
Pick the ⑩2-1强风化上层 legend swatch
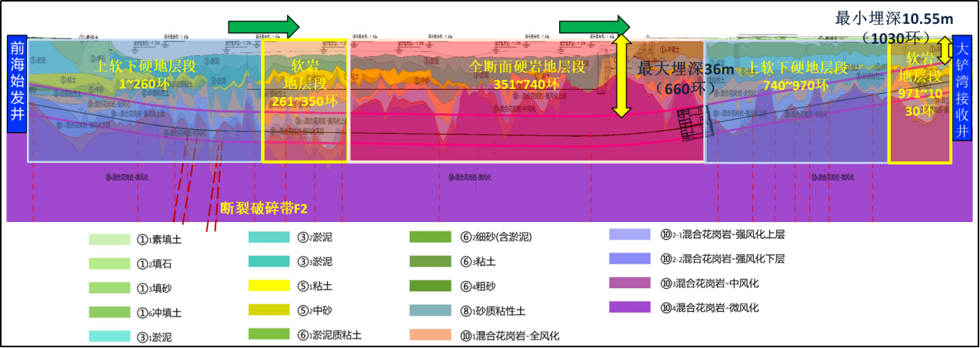click(x=630, y=234)
